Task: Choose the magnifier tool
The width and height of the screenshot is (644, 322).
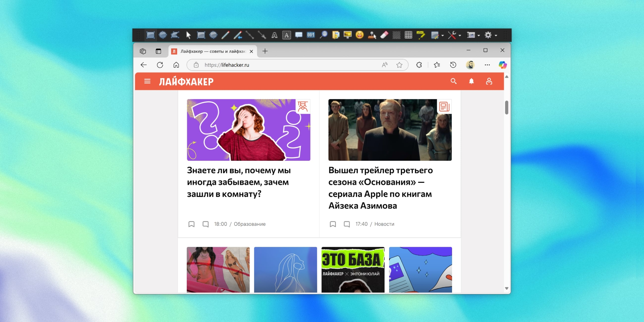Action: 323,35
